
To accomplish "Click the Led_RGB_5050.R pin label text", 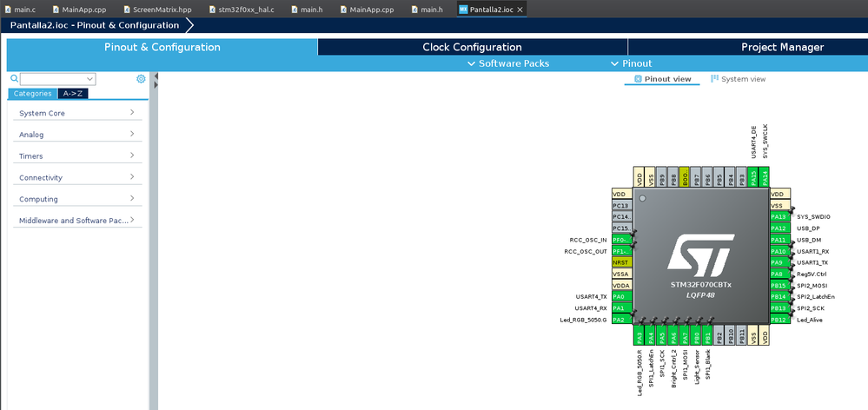I will click(x=639, y=373).
